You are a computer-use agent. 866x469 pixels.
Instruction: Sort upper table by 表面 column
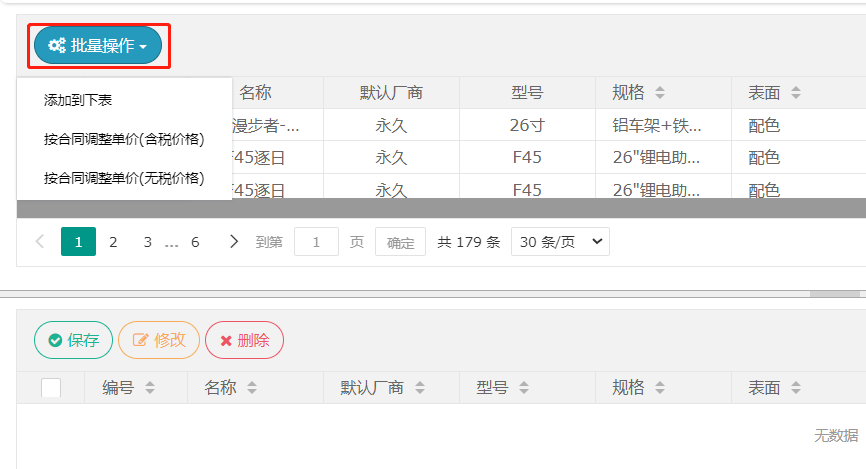click(796, 93)
